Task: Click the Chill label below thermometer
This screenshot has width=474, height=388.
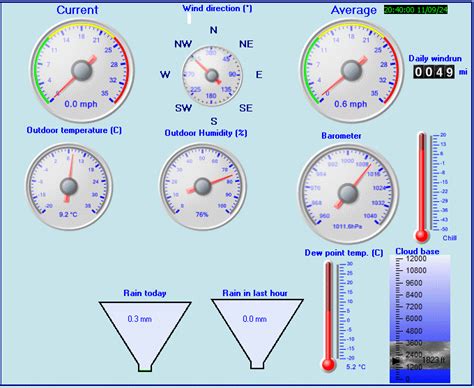Action: (450, 238)
